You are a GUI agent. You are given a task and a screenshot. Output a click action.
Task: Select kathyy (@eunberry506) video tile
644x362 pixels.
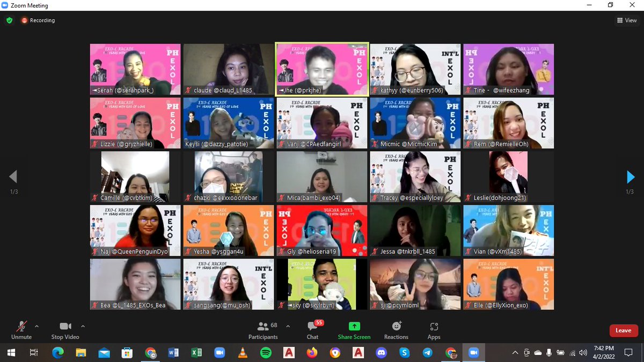coord(415,69)
